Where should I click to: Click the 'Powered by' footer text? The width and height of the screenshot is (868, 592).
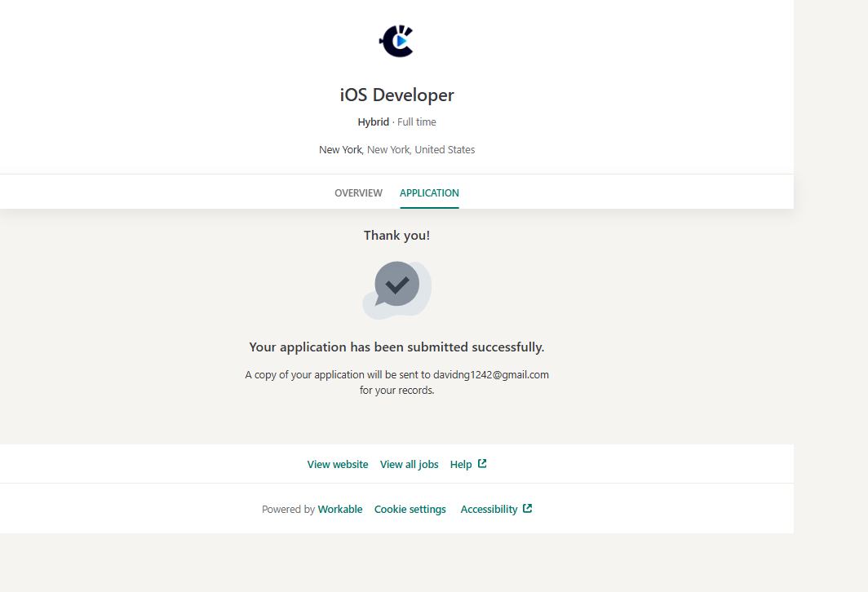pos(288,509)
